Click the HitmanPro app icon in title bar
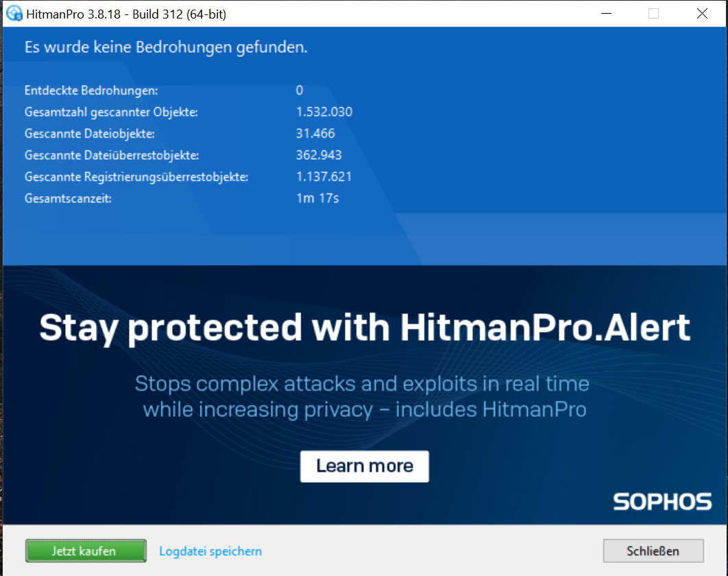 14,14
